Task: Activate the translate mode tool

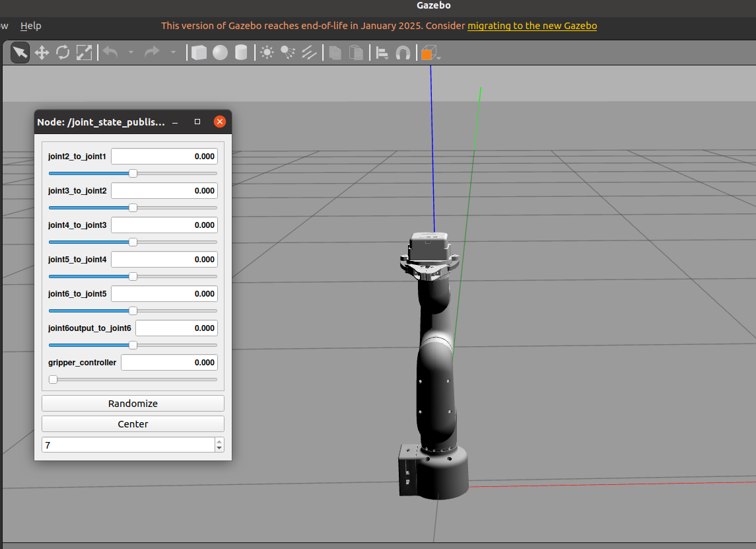Action: 42,52
